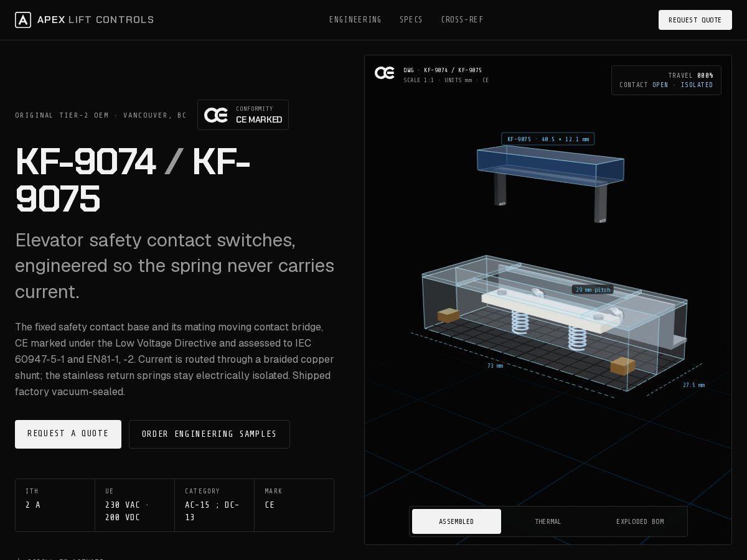Click the Scale 1:1 units mm line

pos(446,80)
